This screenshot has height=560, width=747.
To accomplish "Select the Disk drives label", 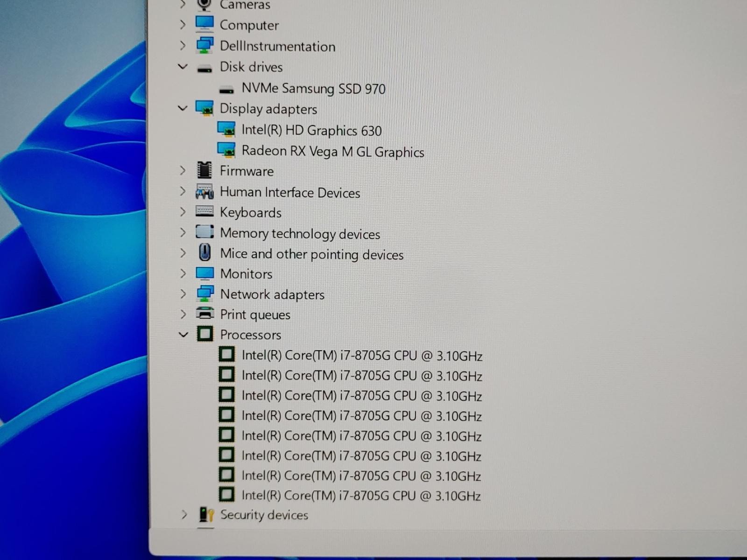I will click(251, 67).
